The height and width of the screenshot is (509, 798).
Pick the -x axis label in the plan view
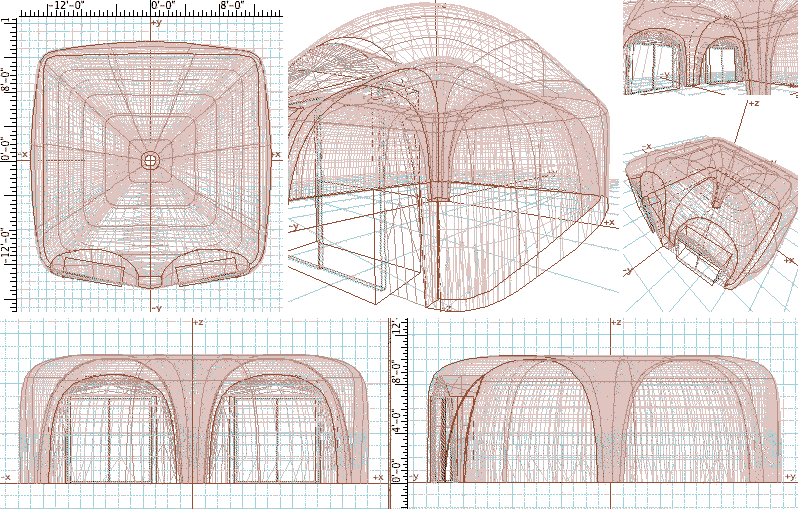coord(24,154)
